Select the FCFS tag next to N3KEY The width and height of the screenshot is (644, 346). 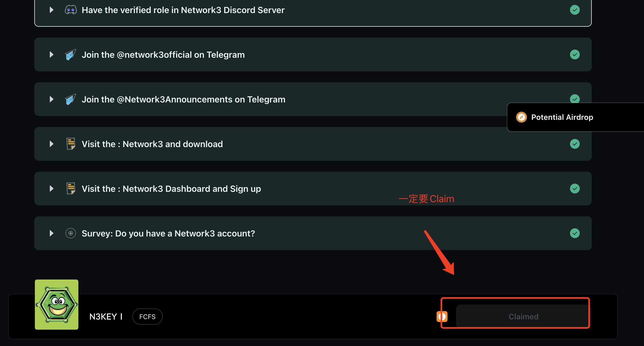pos(148,317)
